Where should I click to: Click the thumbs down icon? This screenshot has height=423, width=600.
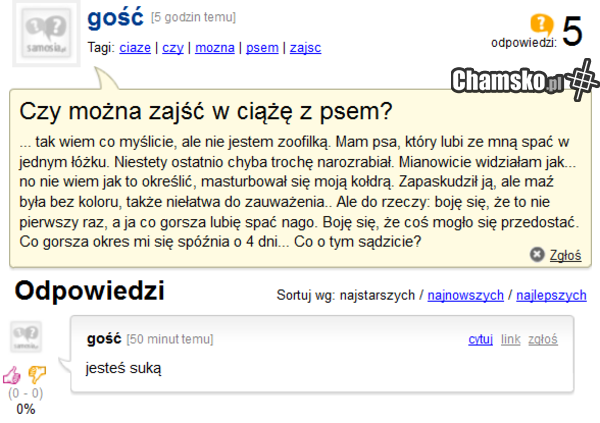[38, 375]
